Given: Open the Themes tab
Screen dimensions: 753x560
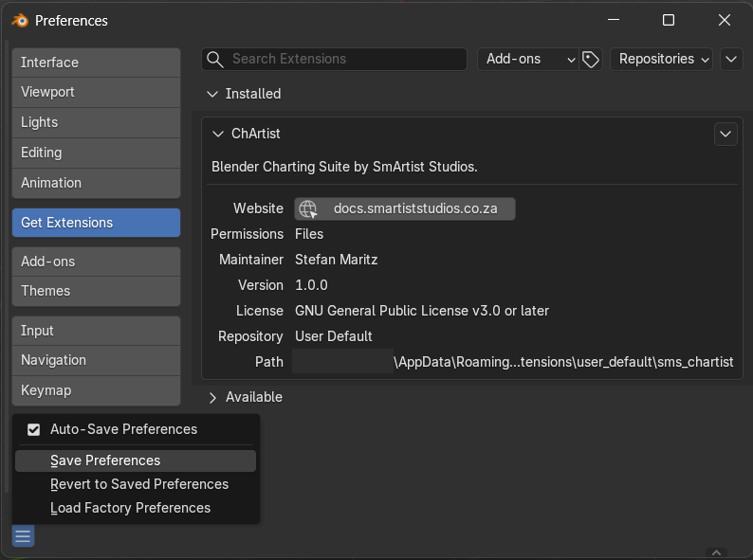Looking at the screenshot, I should [x=96, y=291].
